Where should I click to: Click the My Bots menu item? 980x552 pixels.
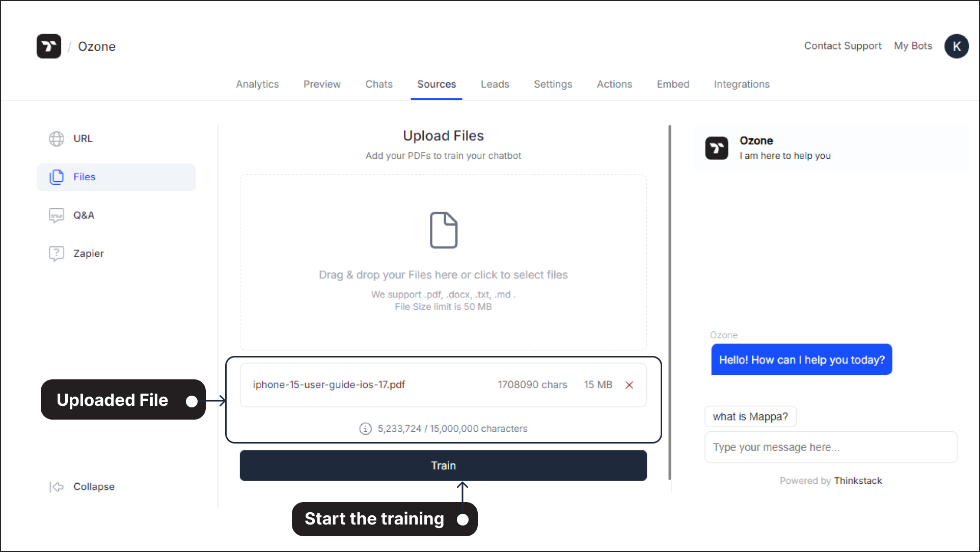coord(913,46)
